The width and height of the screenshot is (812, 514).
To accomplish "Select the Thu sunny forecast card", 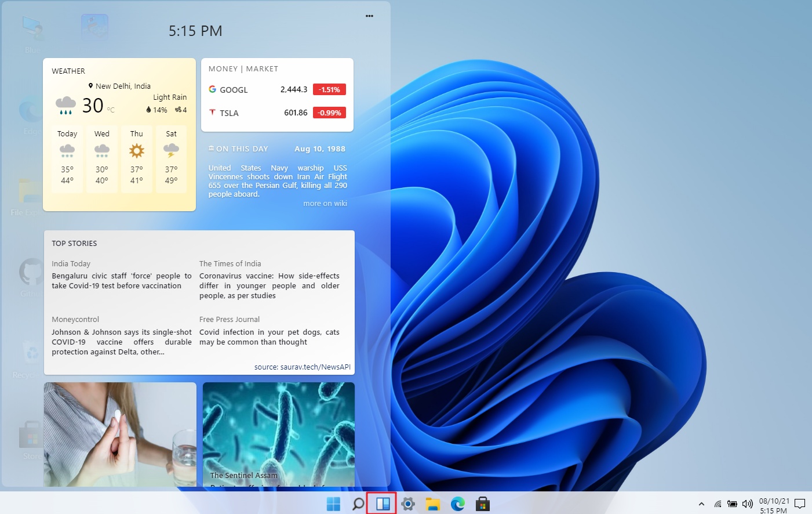I will (x=137, y=160).
